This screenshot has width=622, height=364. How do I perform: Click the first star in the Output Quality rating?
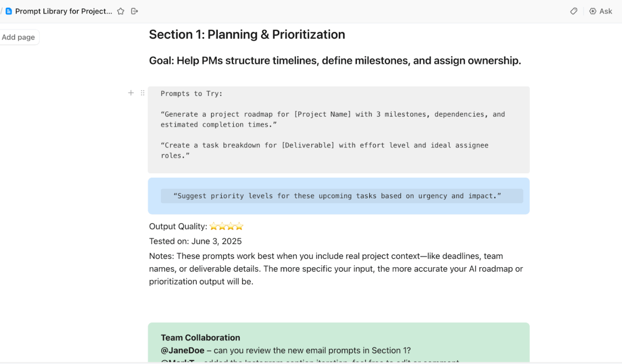[215, 226]
